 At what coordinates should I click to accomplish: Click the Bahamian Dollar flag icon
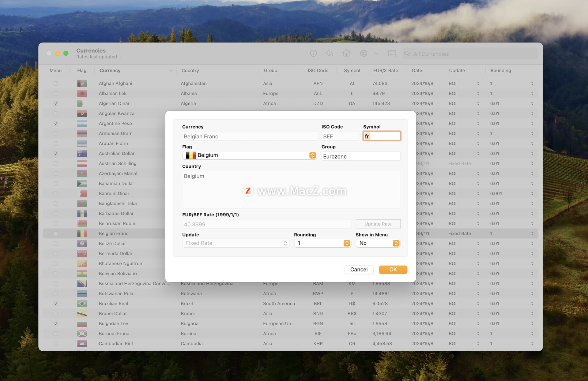click(82, 183)
